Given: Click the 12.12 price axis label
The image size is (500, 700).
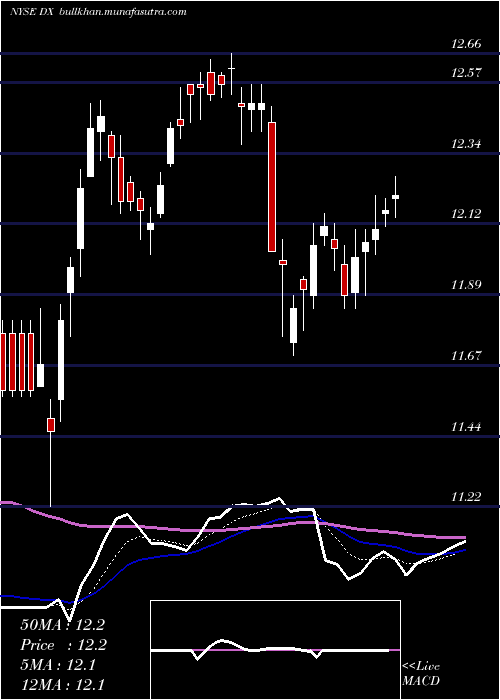Looking at the screenshot, I should click(x=466, y=213).
